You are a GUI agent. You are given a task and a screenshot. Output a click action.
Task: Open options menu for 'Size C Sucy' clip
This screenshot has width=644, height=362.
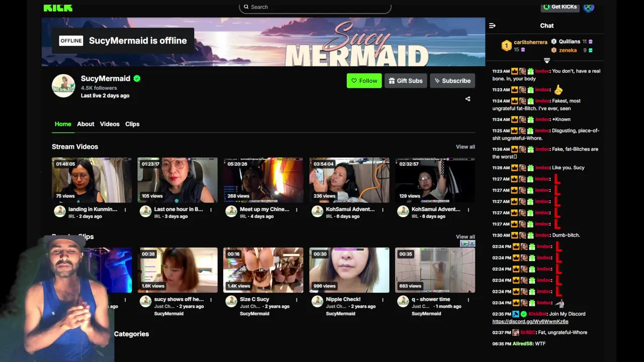click(x=297, y=300)
